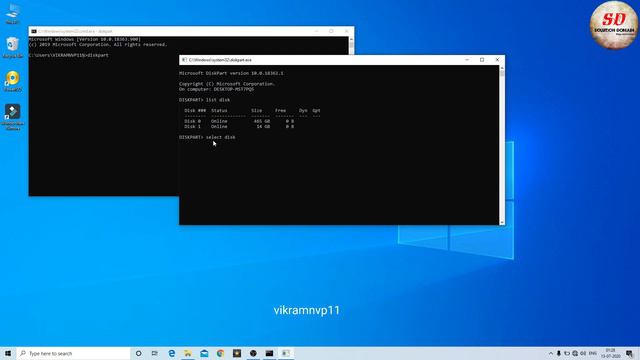Open the This PC desktop icon
Screen dimensions: 640x360
coord(13,13)
